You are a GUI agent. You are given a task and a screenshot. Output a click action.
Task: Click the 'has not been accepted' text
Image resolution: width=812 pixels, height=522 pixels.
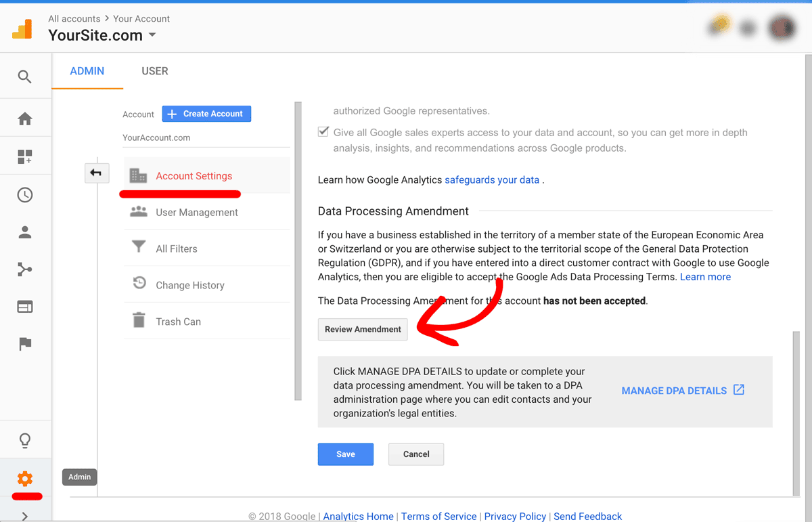click(595, 301)
